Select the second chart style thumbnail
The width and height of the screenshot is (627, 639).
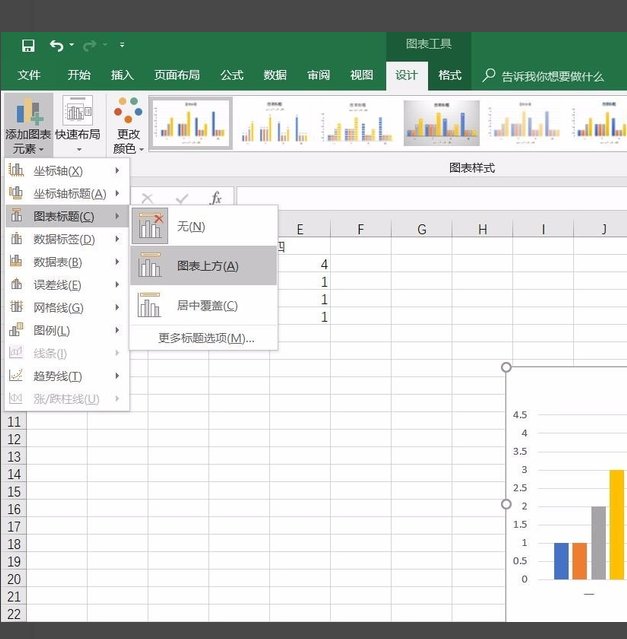[274, 123]
